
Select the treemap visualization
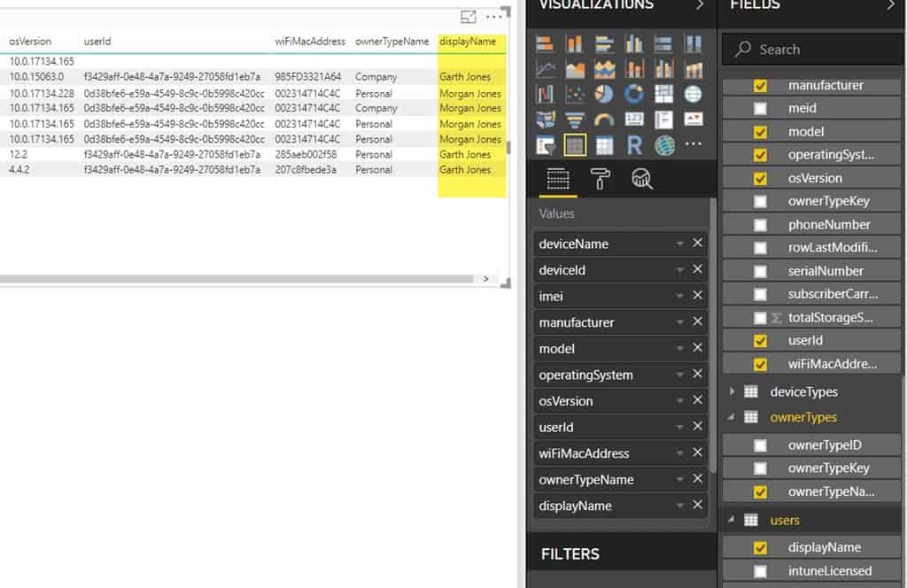(663, 94)
